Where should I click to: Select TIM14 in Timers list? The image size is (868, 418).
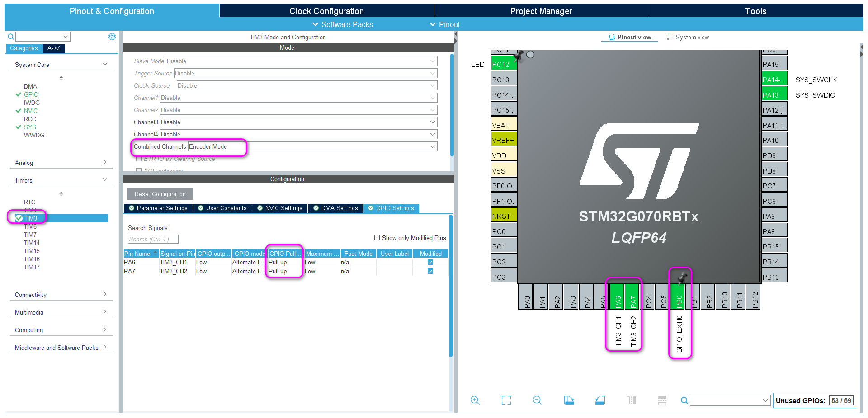32,243
